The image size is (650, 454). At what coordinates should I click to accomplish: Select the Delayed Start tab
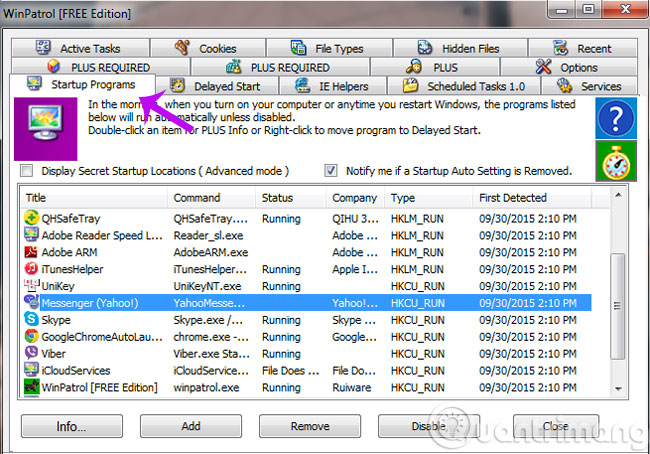click(217, 86)
